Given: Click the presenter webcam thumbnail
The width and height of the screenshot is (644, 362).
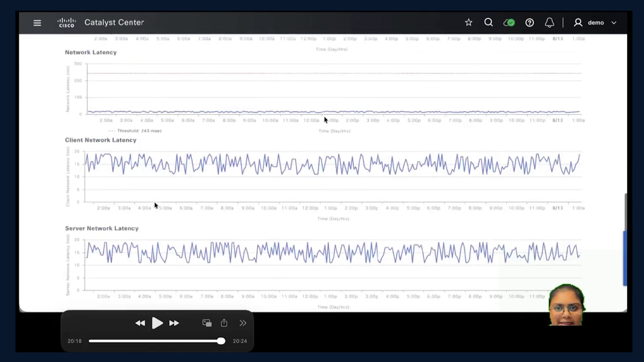Looking at the screenshot, I should click(567, 305).
